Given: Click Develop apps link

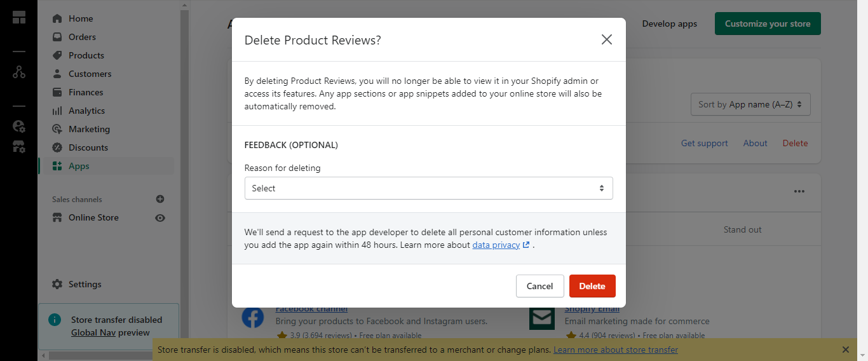Looking at the screenshot, I should pyautogui.click(x=669, y=24).
